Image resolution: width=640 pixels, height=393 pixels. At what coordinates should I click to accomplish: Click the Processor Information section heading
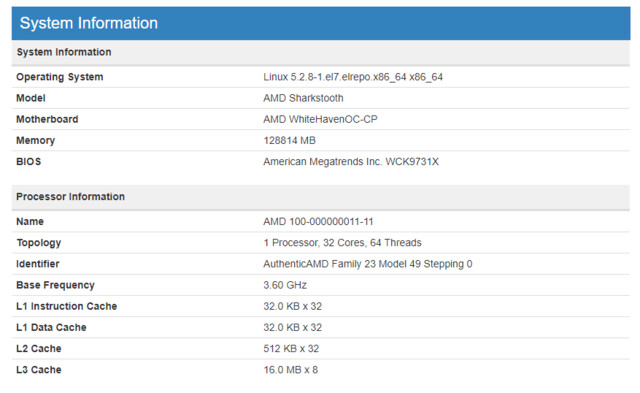pos(71,197)
